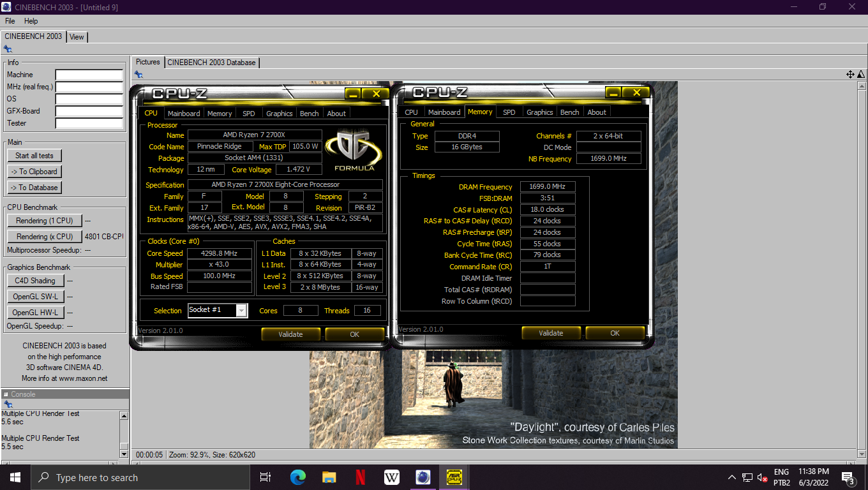
Task: Close the right CPU-Z Memory window
Action: [x=636, y=93]
